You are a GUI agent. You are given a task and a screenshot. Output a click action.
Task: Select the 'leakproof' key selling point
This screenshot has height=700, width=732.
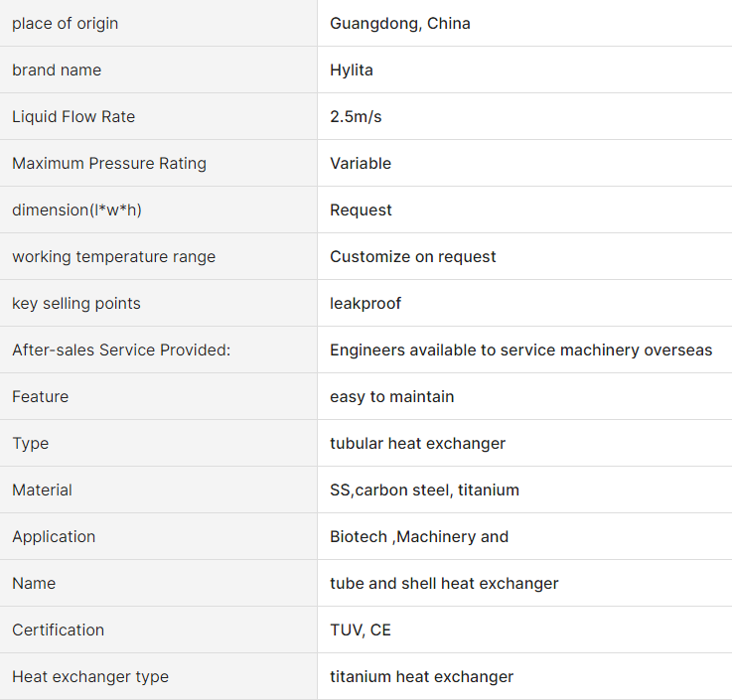[x=366, y=303]
